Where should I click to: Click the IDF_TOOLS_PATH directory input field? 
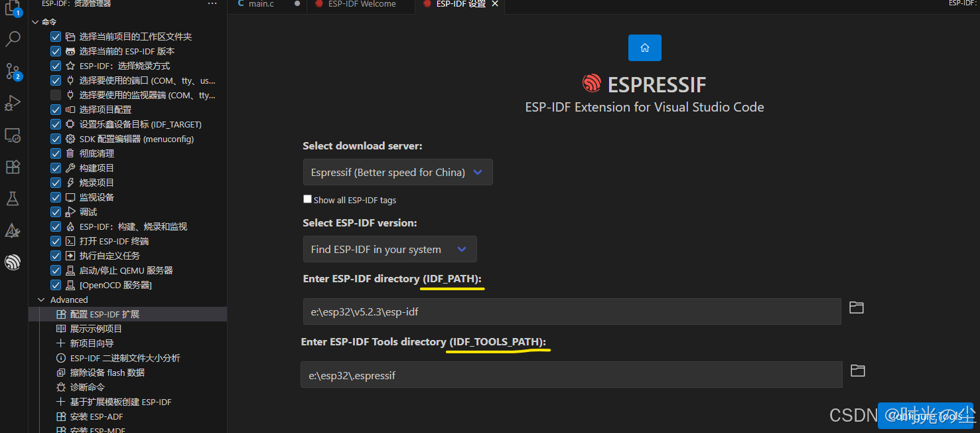[571, 375]
